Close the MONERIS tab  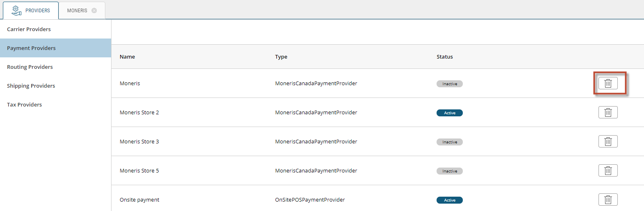click(x=94, y=11)
